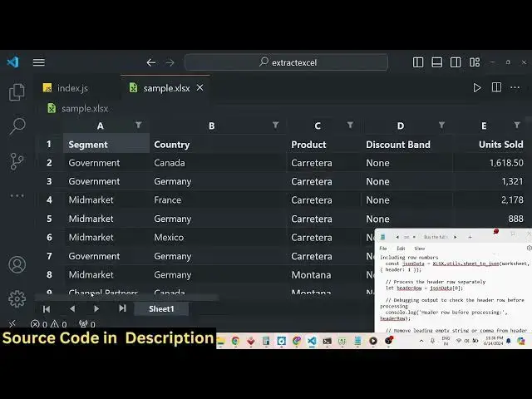The image size is (532, 399).
Task: Open Notepad settings gear icon
Action: 529,249
